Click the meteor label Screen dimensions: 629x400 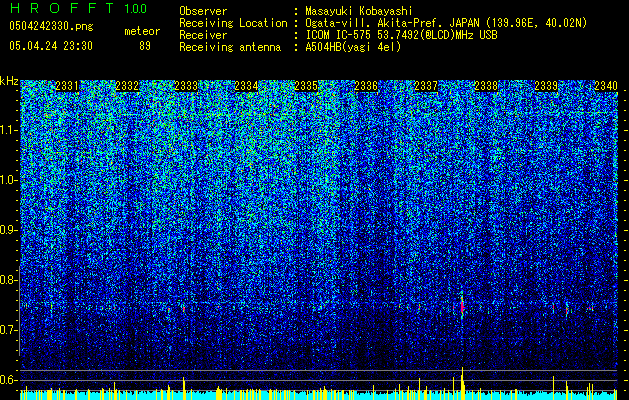coord(142,31)
